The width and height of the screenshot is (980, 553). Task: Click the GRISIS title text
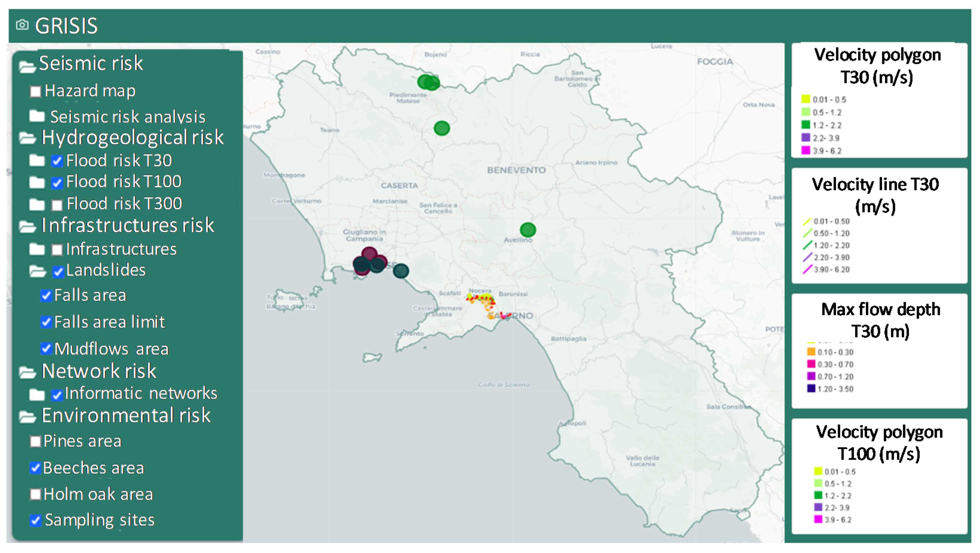pyautogui.click(x=66, y=26)
